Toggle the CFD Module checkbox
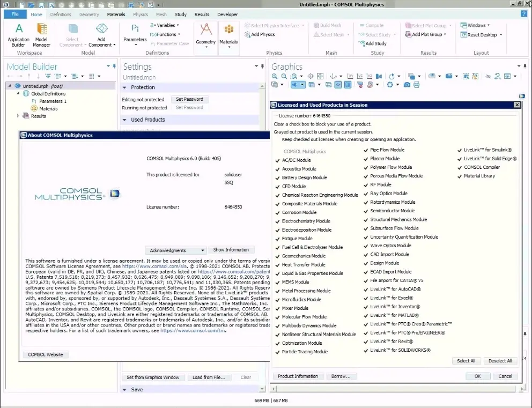Screen dimensions: 532x408 click(278, 187)
